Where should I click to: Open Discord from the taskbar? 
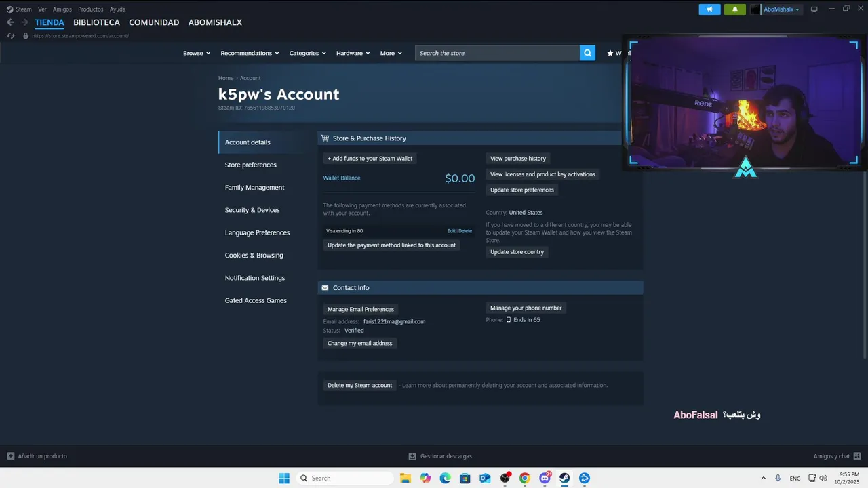point(545,478)
